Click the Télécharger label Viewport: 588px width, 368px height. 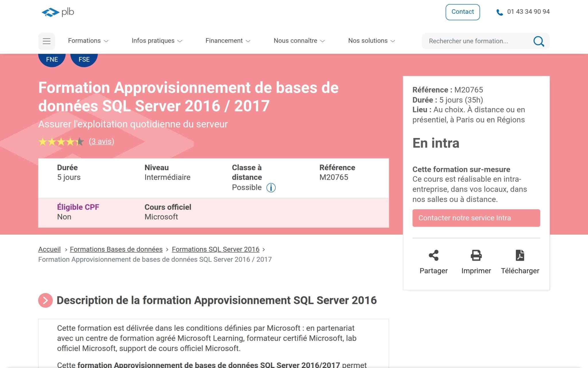520,271
